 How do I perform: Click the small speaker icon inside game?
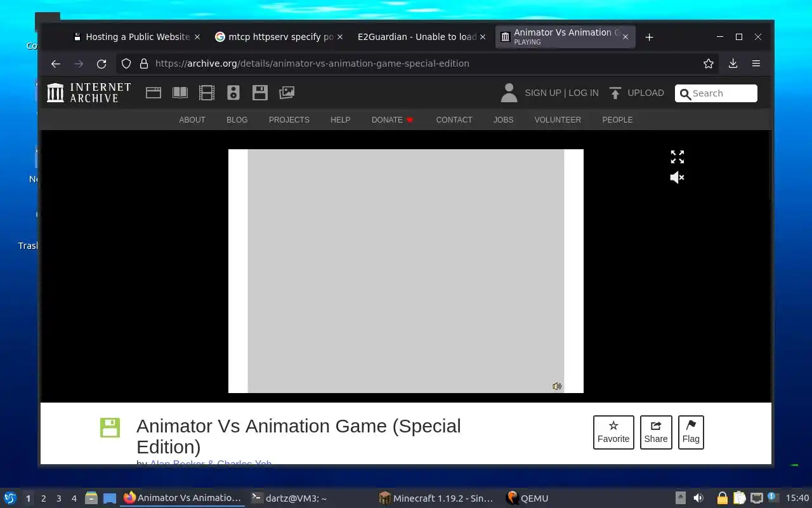[x=557, y=386]
